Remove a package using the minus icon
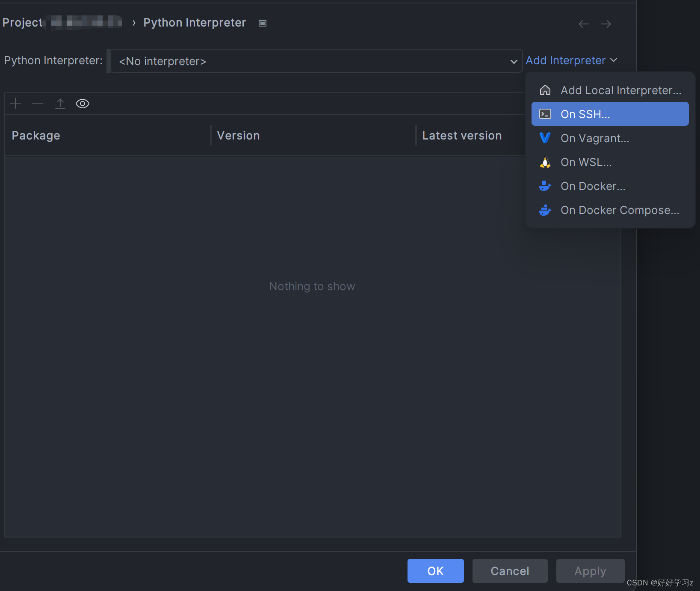Image resolution: width=700 pixels, height=591 pixels. [38, 103]
